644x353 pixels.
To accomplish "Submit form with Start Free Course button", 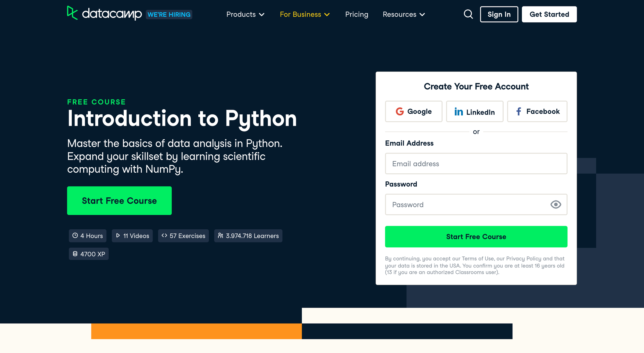I will 476,237.
